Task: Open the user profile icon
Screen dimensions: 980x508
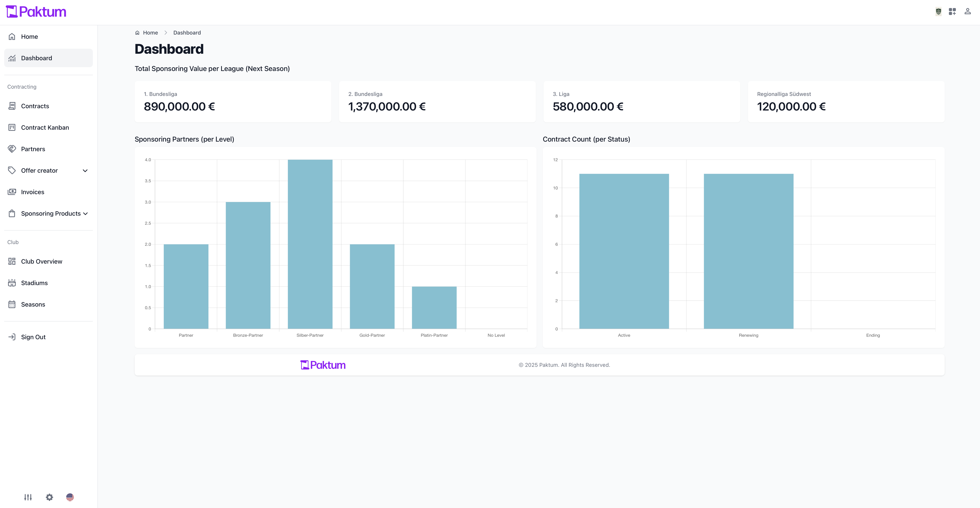Action: [967, 11]
